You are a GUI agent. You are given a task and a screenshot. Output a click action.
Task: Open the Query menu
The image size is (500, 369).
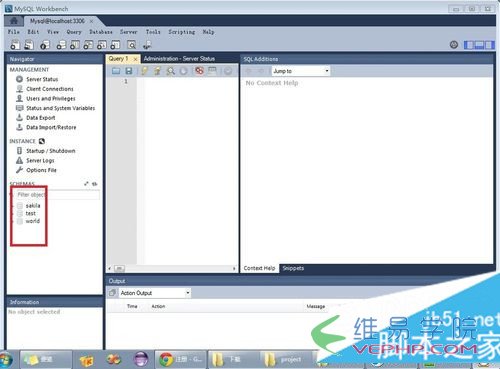click(x=74, y=32)
